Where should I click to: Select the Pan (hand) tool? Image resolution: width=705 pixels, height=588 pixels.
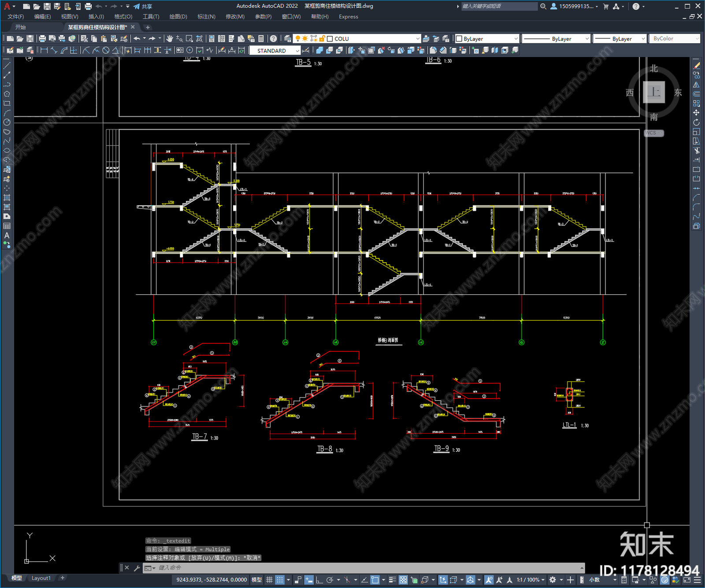pos(170,39)
